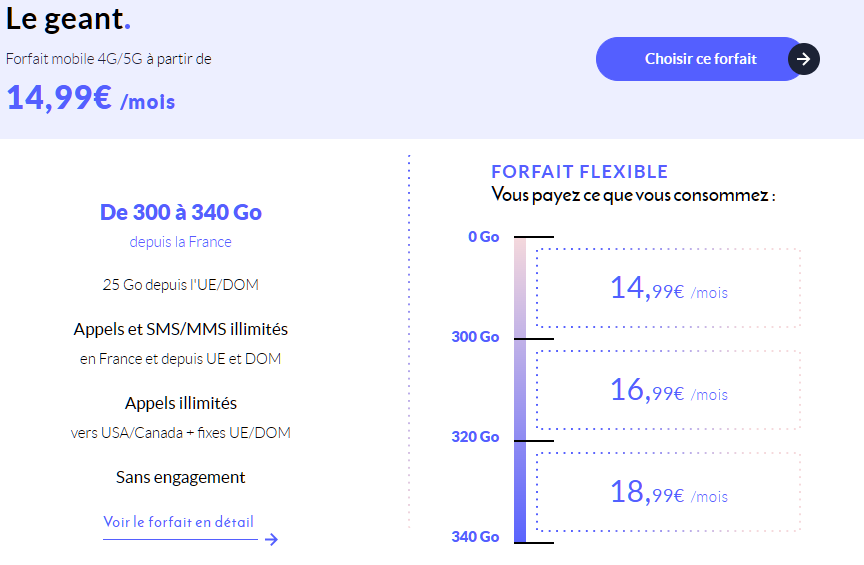The height and width of the screenshot is (565, 864).
Task: Click the arrow icon on the plan button
Action: coord(804,59)
